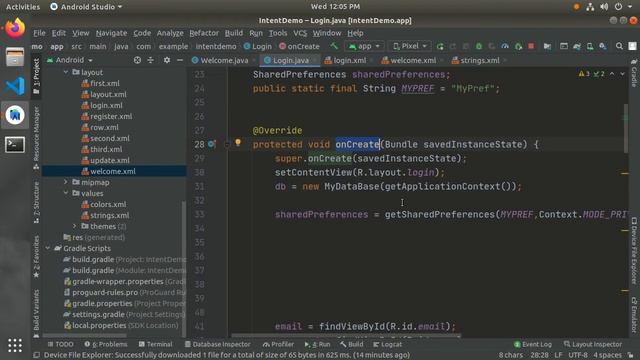Click the Login breadcrumb in navigation bar
640x360 pixels.
point(258,47)
